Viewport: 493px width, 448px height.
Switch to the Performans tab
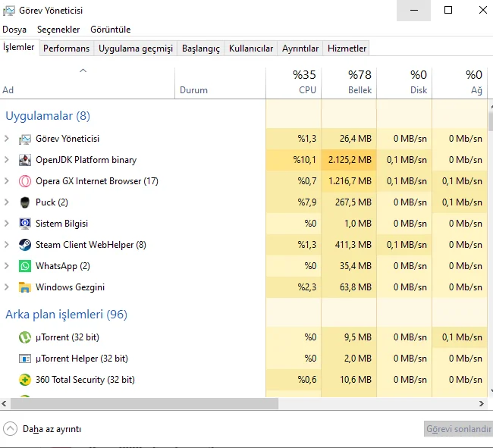pyautogui.click(x=66, y=49)
